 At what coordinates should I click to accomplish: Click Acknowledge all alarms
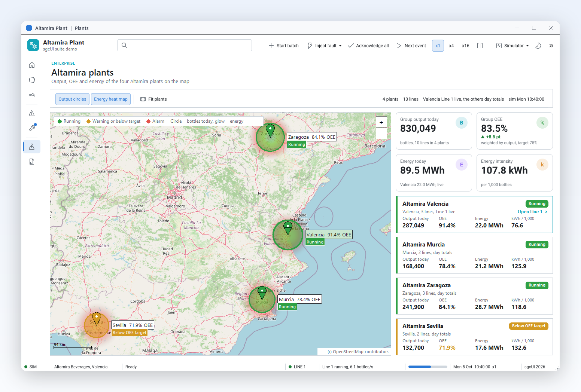368,46
